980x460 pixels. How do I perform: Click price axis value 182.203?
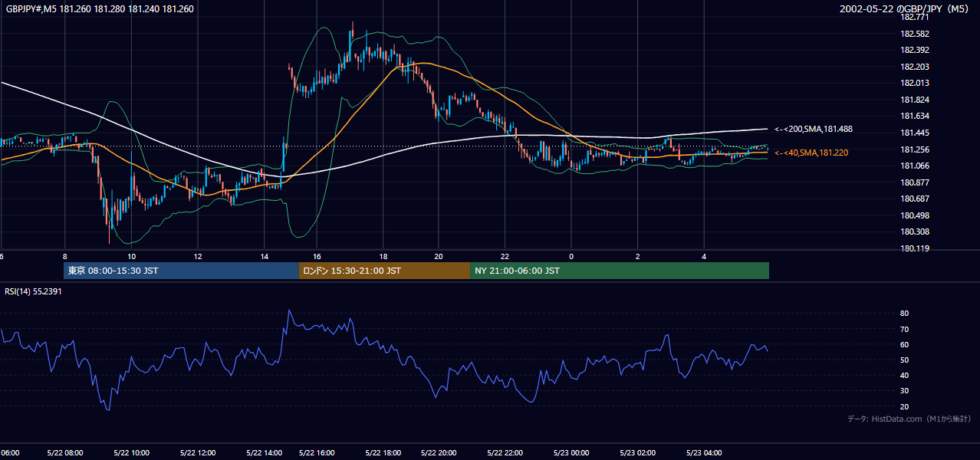pos(914,67)
